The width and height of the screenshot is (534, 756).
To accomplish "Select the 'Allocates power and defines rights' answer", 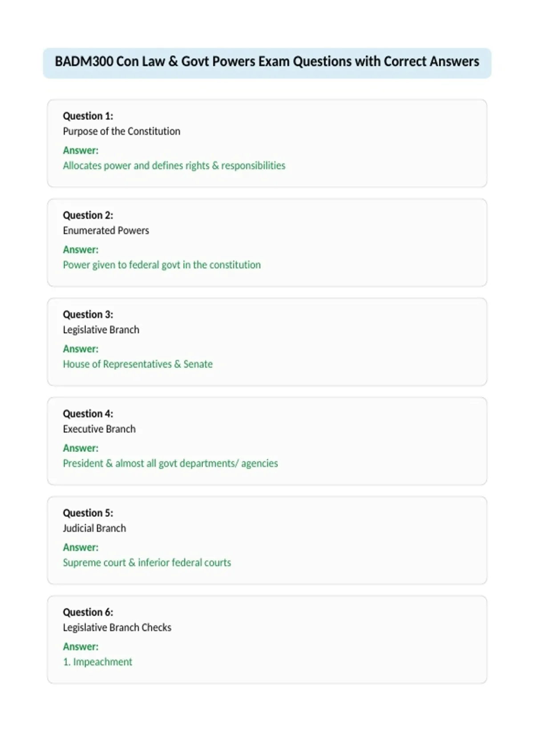I will [174, 166].
